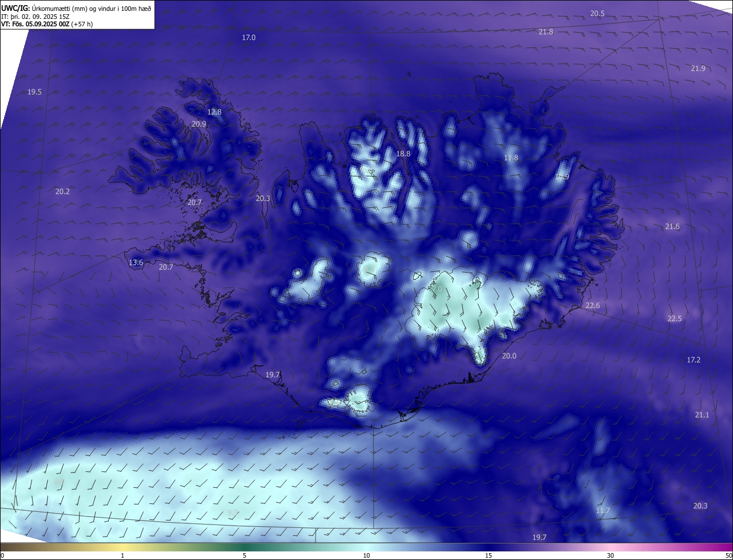Click the colour scale label 15
Screen dimensions: 733x560
pos(488,555)
